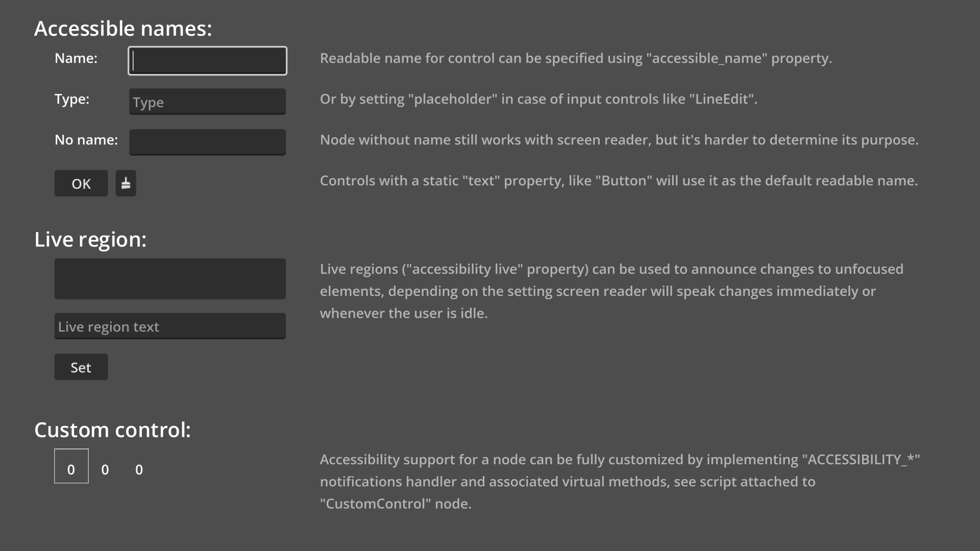This screenshot has width=980, height=551.
Task: Click the 'No name:' label
Action: [x=86, y=140]
